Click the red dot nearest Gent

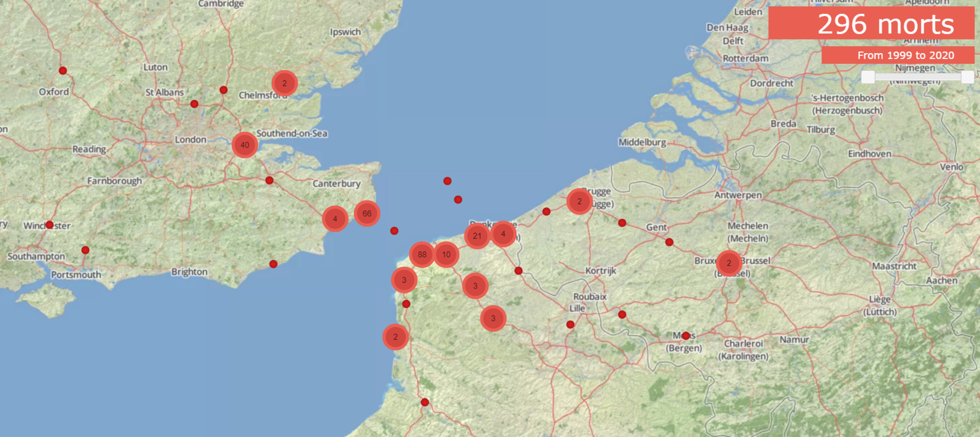[x=669, y=242]
